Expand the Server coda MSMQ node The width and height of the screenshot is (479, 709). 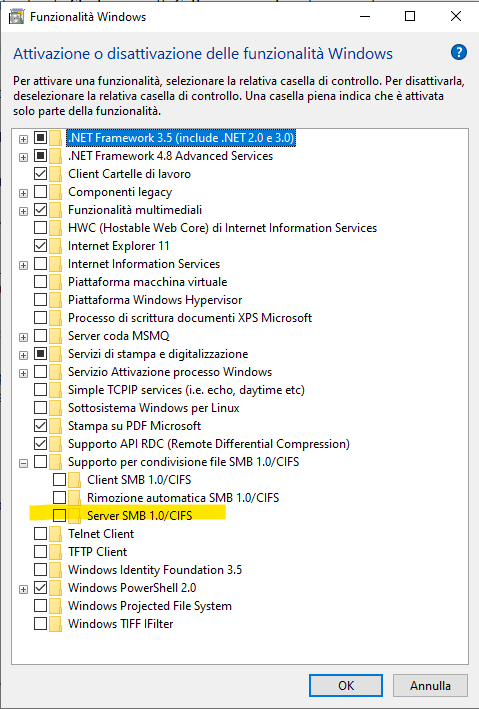pos(23,337)
